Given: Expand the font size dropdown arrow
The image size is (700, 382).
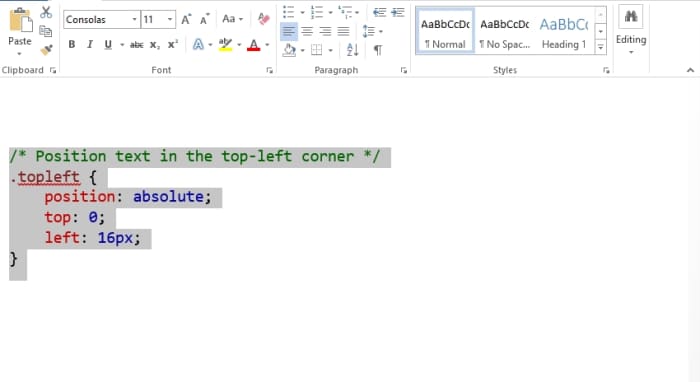Looking at the screenshot, I should click(x=170, y=20).
